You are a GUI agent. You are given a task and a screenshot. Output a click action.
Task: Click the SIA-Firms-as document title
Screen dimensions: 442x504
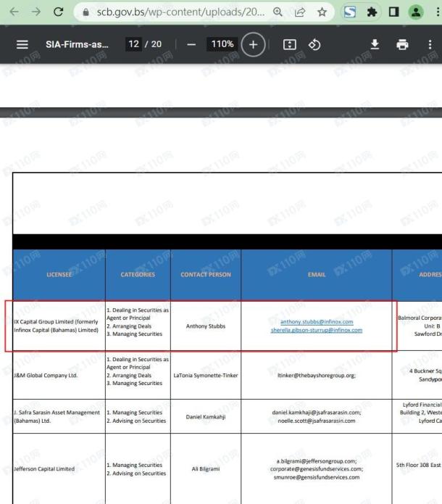click(77, 44)
